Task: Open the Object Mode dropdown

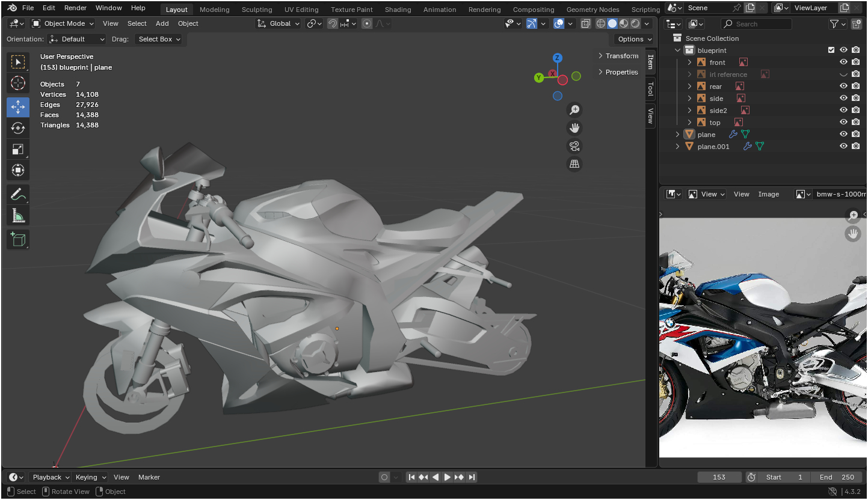Action: click(x=63, y=23)
